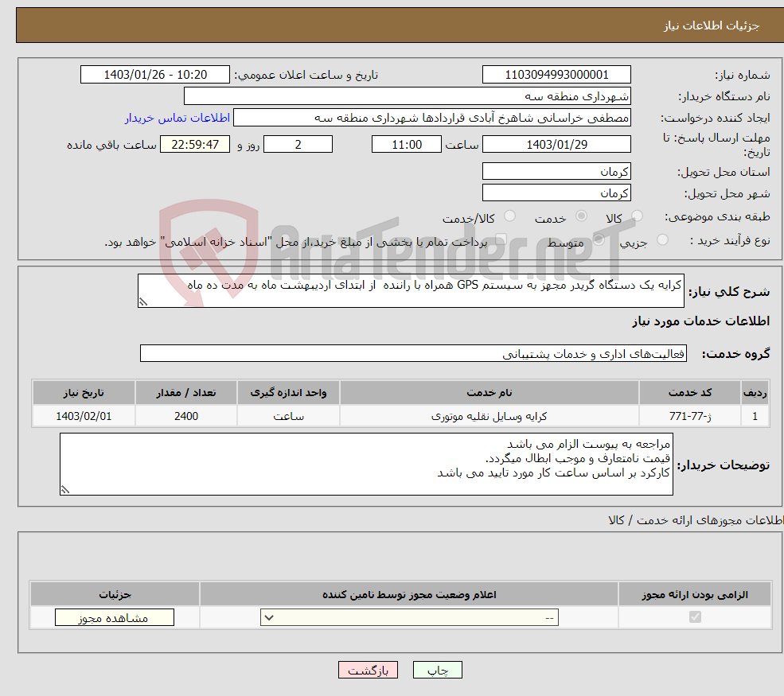Open اطلاعات تماس خریدار link
784x696 pixels.
(x=177, y=118)
